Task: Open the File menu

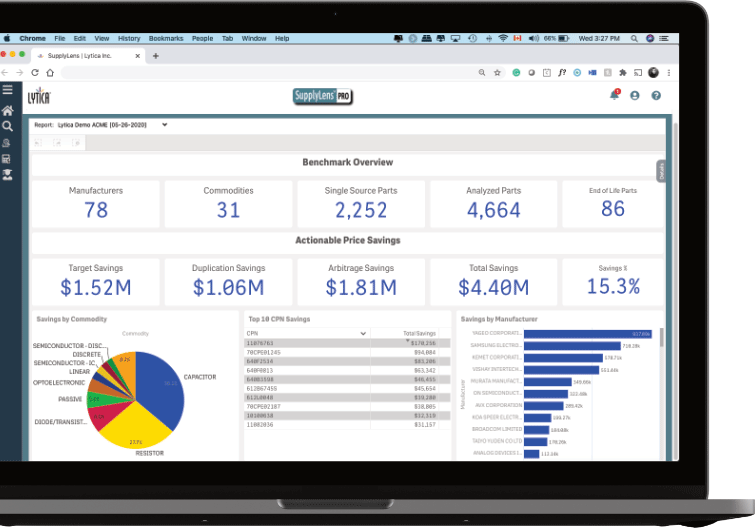Action: [60, 38]
